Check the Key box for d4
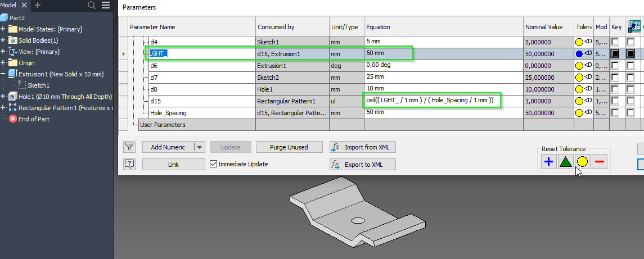This screenshot has width=644, height=259. (x=615, y=42)
